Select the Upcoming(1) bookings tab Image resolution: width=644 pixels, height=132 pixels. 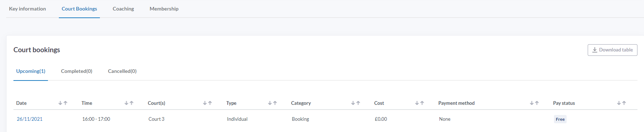(31, 71)
